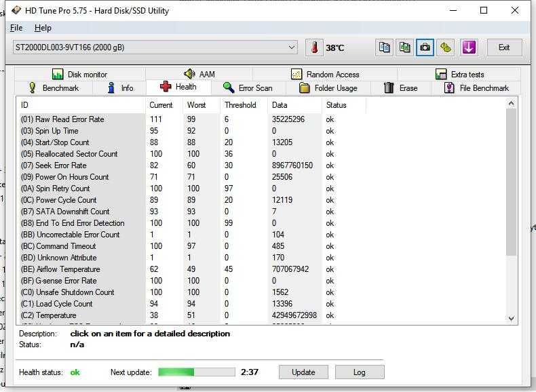Click the Random Access tab icon
Image resolution: width=536 pixels, height=392 pixels.
[x=296, y=74]
